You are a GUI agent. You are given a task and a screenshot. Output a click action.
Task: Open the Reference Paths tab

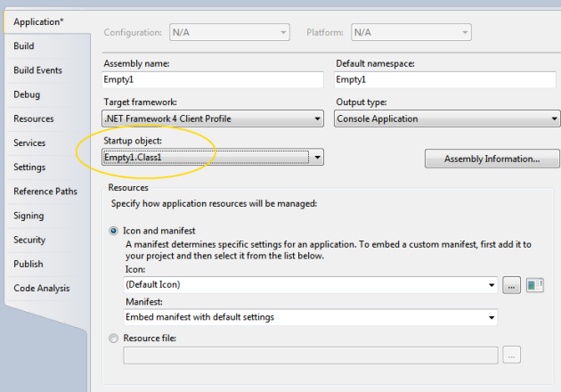pyautogui.click(x=45, y=192)
